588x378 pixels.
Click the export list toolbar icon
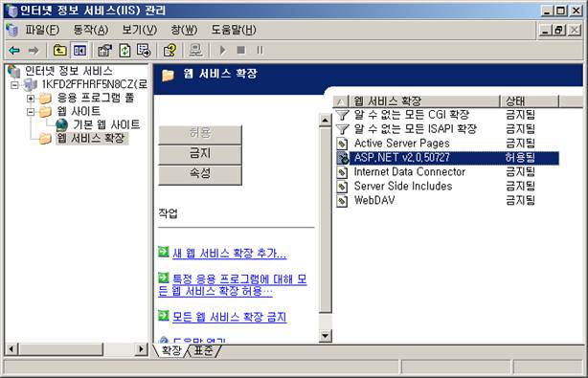coord(144,50)
